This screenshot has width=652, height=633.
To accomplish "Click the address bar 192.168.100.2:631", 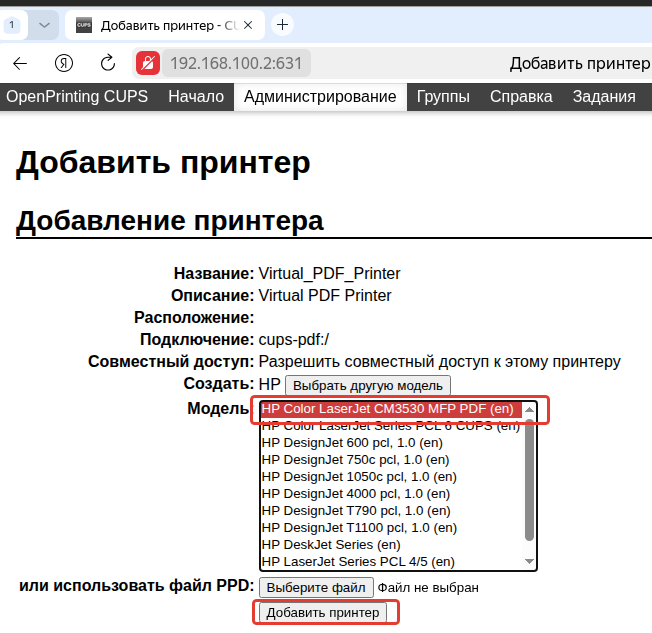I will point(236,63).
